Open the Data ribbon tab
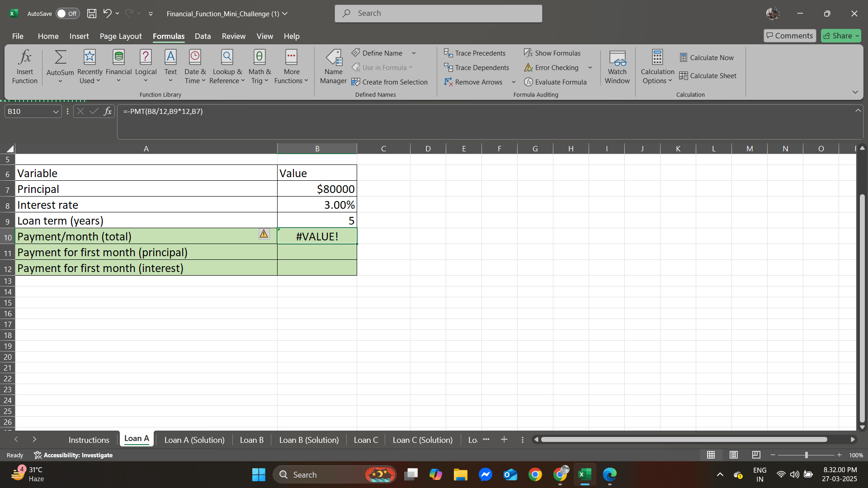The image size is (868, 488). click(x=203, y=36)
